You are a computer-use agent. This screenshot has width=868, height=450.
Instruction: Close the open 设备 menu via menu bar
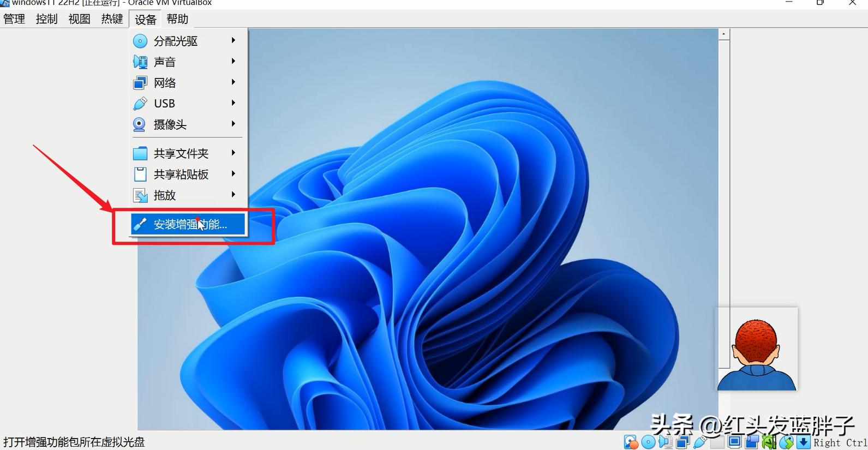146,20
